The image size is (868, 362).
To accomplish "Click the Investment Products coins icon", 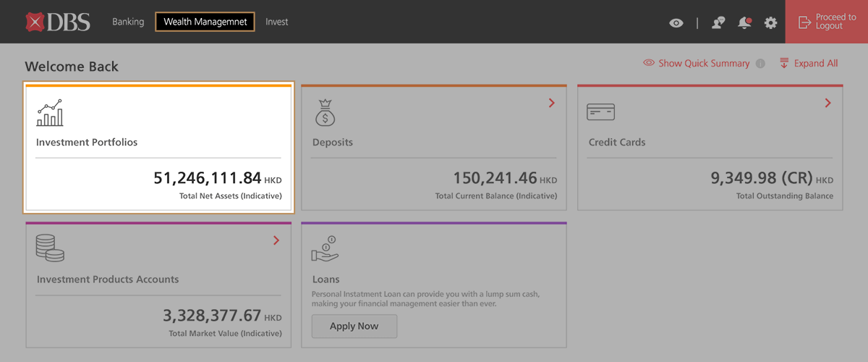I will pos(50,248).
